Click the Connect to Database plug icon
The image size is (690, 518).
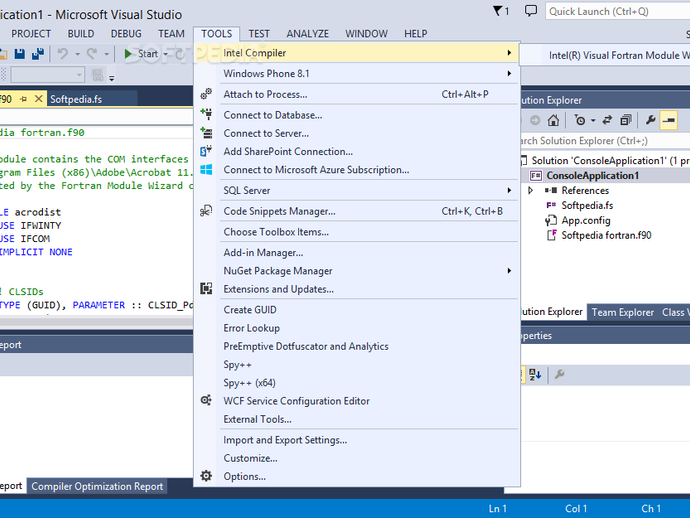[x=206, y=114]
